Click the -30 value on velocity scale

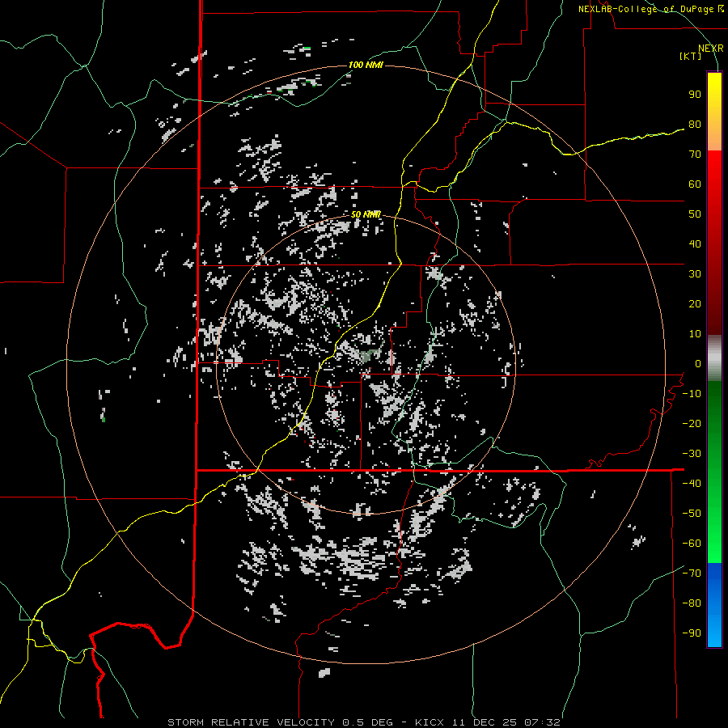click(x=692, y=454)
